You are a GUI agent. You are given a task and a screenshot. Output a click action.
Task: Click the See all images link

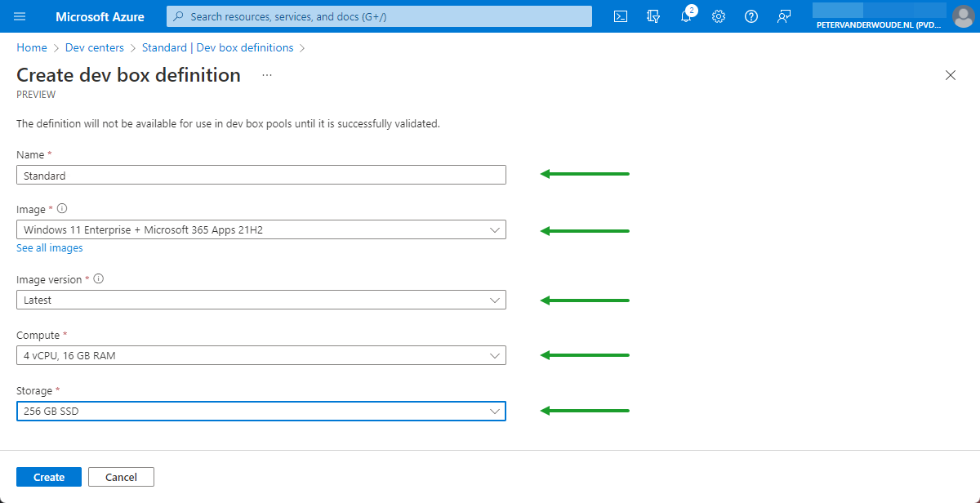click(x=50, y=248)
